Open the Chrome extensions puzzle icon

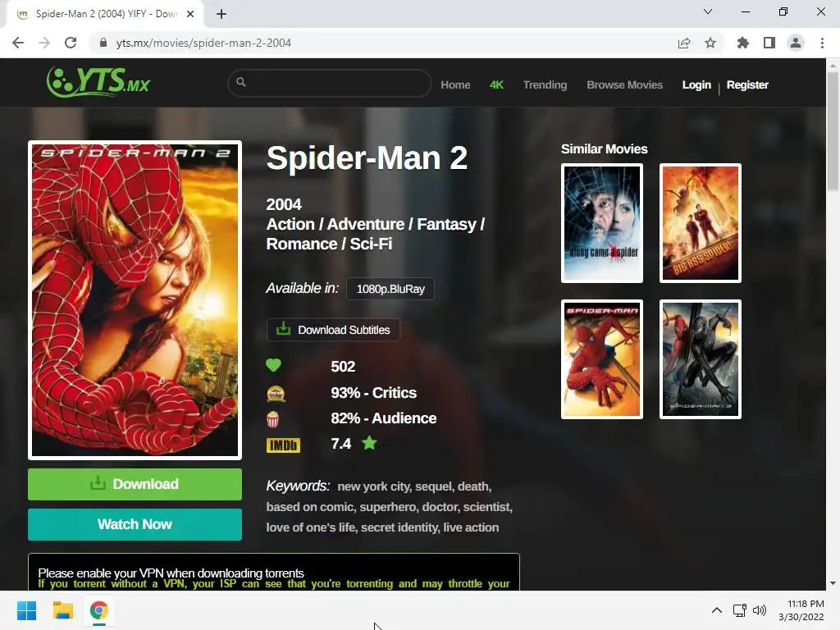pos(743,43)
